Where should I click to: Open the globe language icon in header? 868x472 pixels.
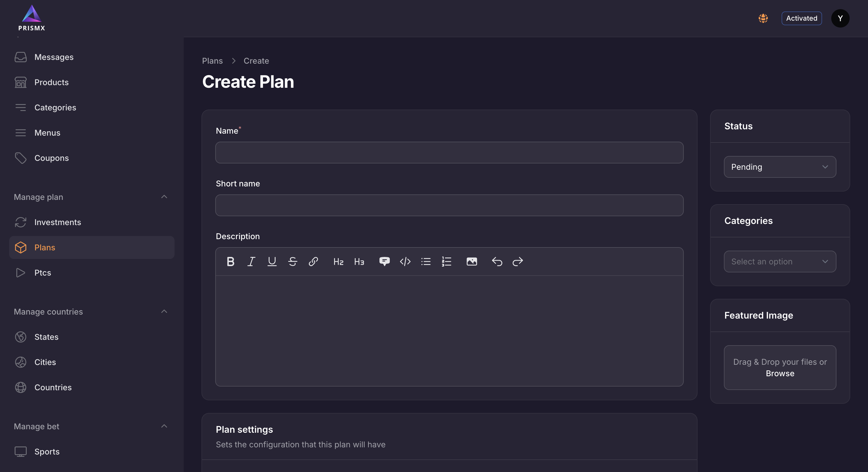point(763,18)
